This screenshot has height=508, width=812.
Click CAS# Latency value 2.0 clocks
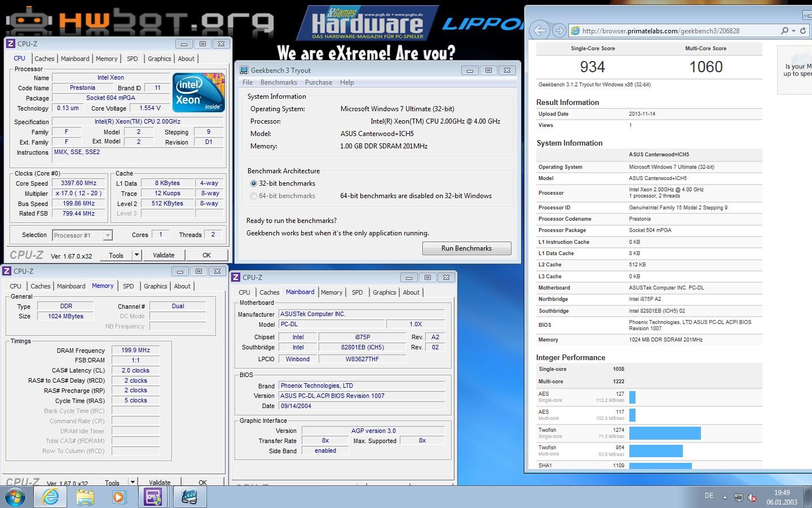point(136,371)
